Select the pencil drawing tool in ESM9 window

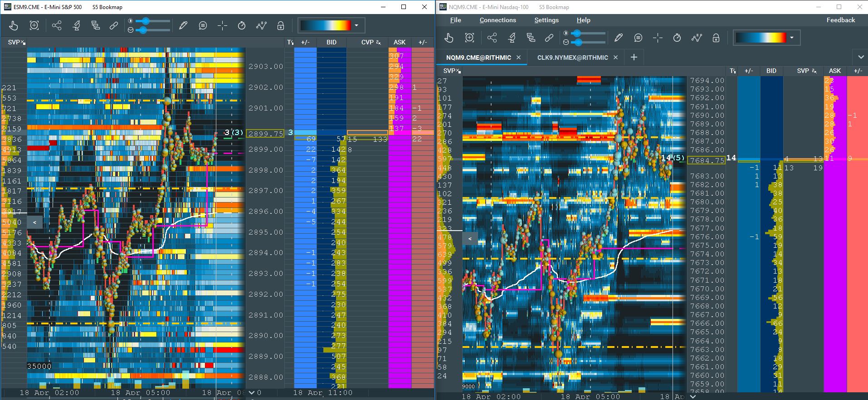(x=183, y=26)
